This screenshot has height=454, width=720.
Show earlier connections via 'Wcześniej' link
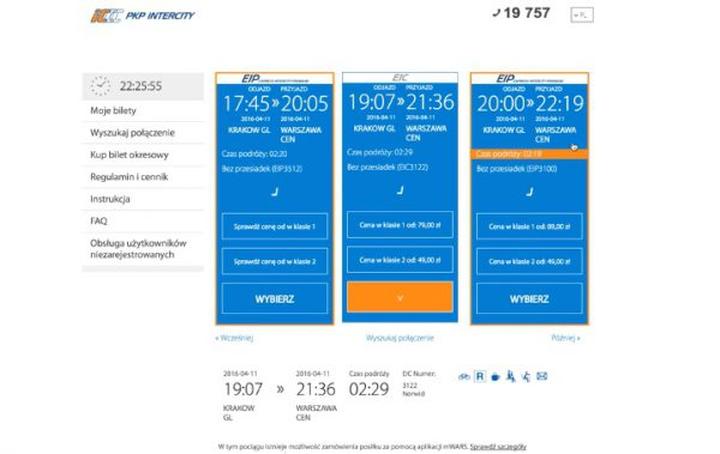coord(234,338)
